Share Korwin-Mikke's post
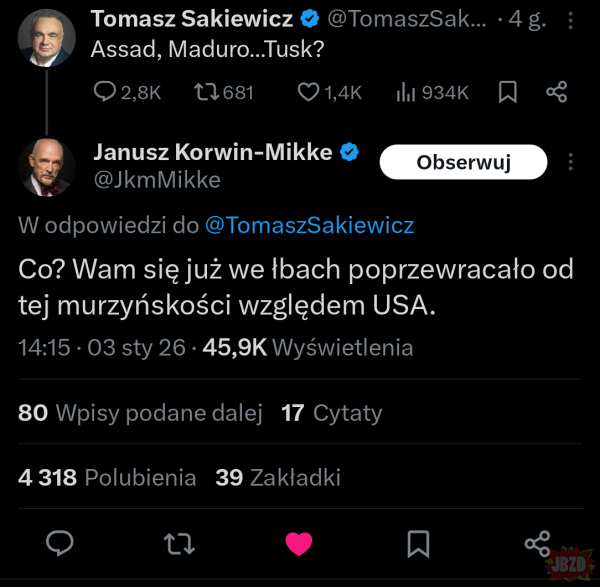 click(537, 543)
